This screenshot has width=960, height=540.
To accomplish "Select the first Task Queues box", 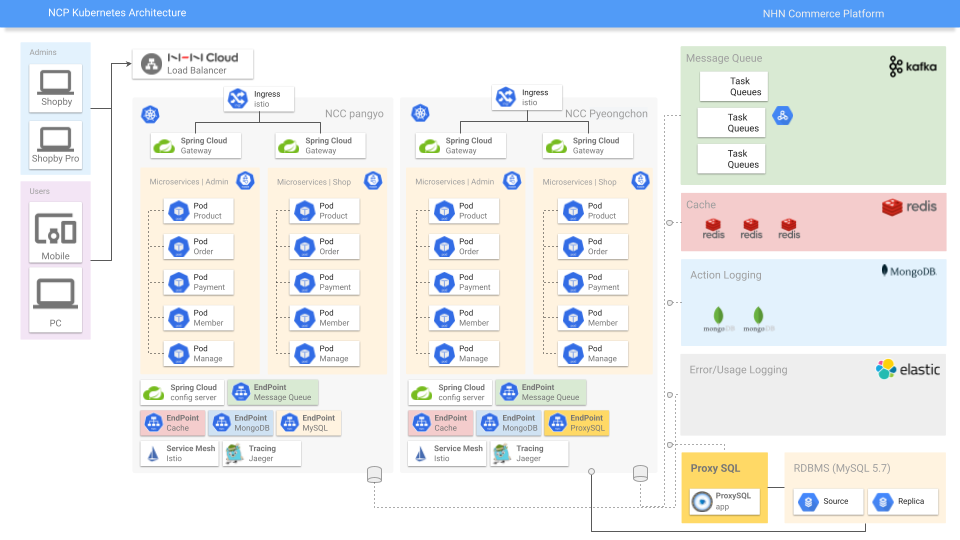I will pyautogui.click(x=733, y=86).
